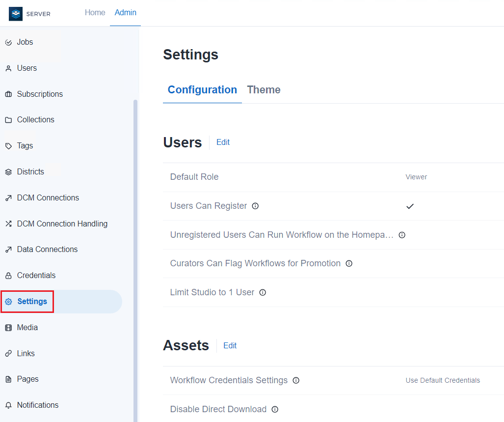Click info icon beside Users Can Register
Image resolution: width=504 pixels, height=422 pixels.
(x=255, y=206)
